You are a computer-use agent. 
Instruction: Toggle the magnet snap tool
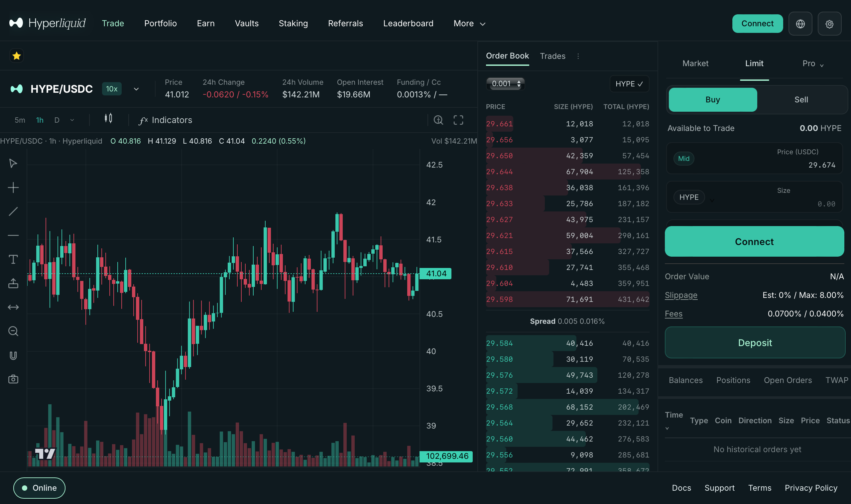point(13,355)
